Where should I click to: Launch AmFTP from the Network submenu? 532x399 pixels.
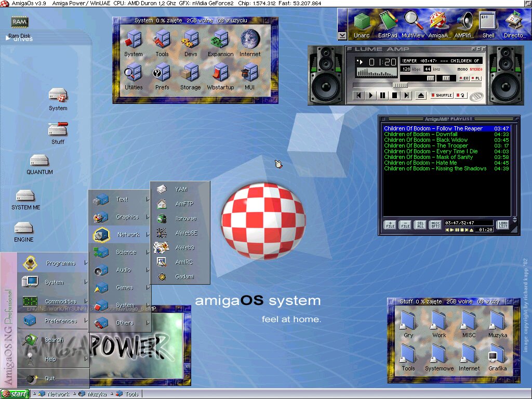[180, 204]
